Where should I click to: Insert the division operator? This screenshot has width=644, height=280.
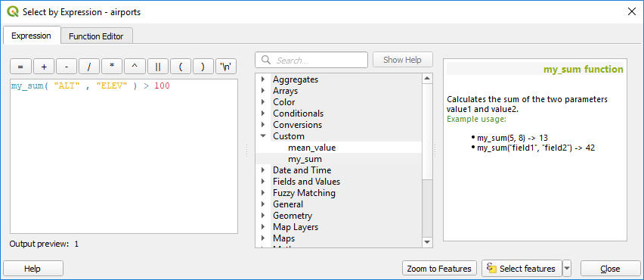89,67
